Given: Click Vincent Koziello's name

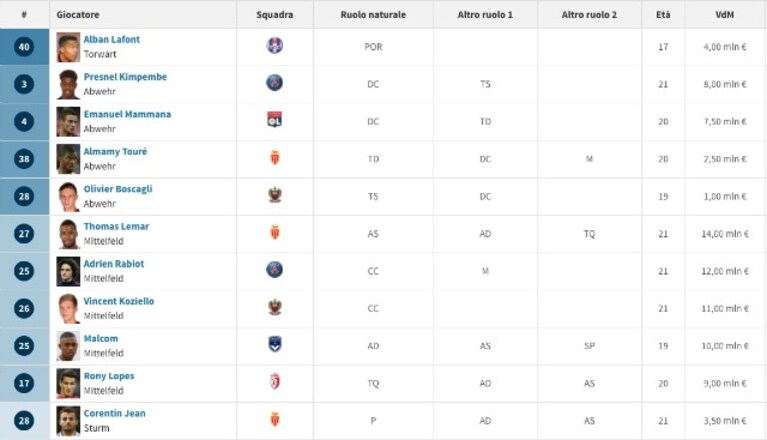Looking at the screenshot, I should [x=119, y=301].
